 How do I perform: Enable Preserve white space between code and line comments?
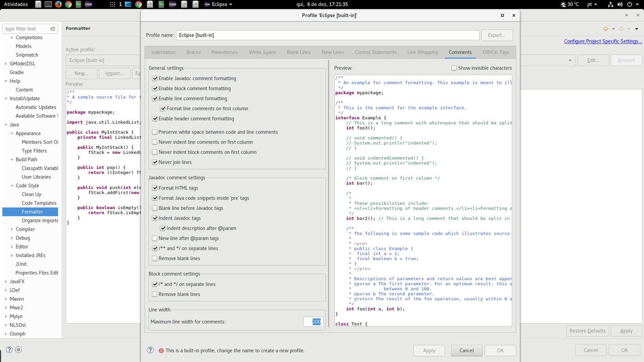155,132
